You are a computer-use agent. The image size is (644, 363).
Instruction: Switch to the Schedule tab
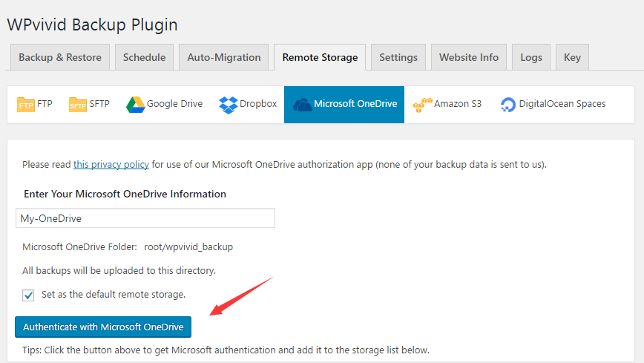coord(144,57)
